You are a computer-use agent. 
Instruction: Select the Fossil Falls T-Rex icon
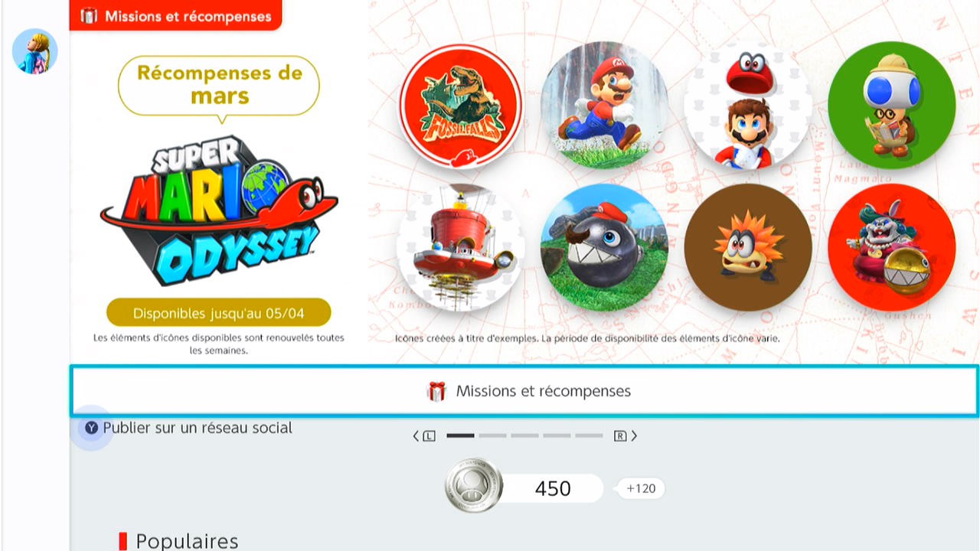[x=461, y=106]
